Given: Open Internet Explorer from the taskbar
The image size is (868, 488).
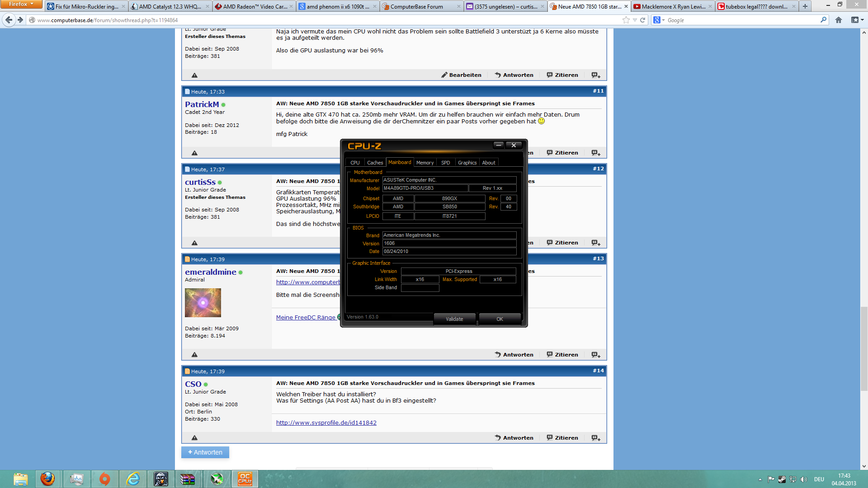Looking at the screenshot, I should pyautogui.click(x=133, y=479).
